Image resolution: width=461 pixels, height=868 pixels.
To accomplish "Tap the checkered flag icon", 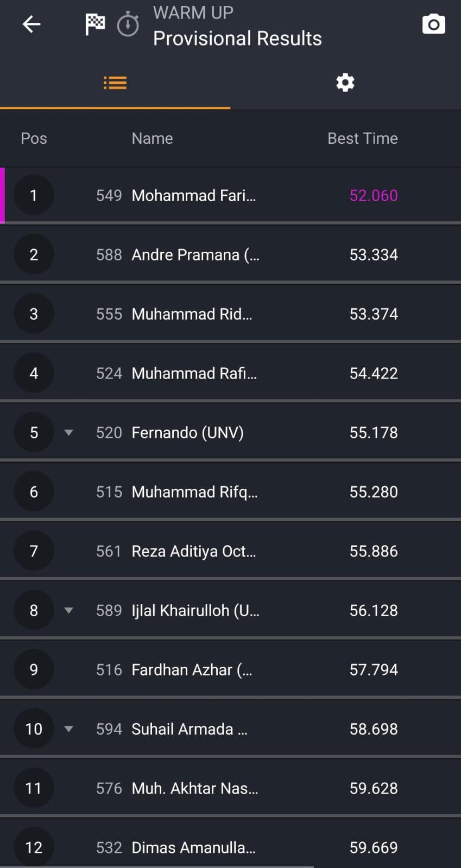I will pos(95,24).
